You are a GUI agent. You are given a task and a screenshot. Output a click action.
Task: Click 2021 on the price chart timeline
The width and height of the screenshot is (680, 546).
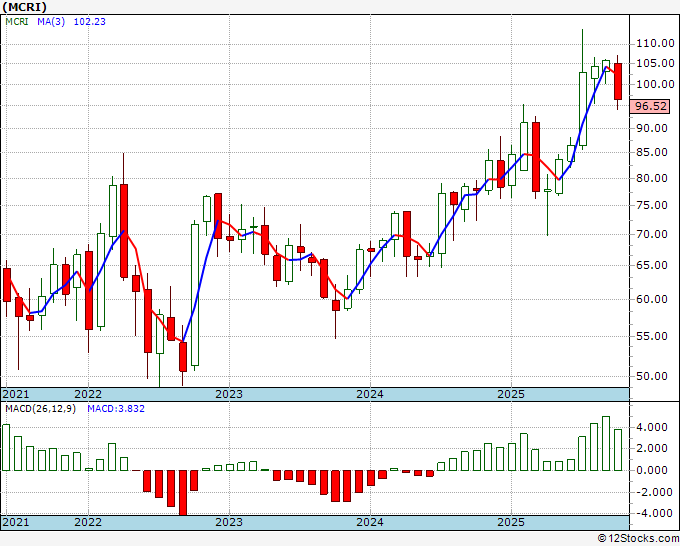[16, 394]
